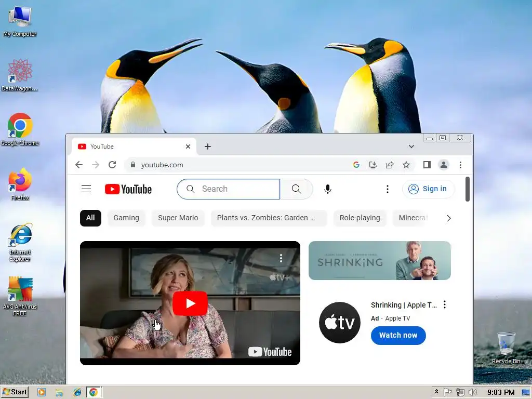532x399 pixels.
Task: Launch Windows Media Player from taskbar
Action: (x=42, y=392)
